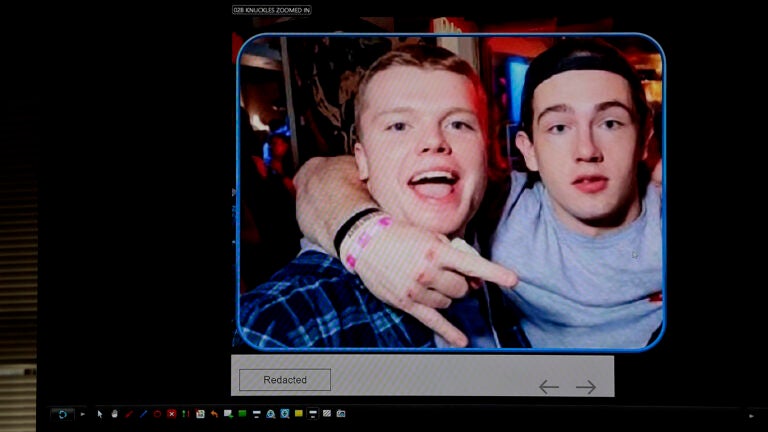Click the red X delete icon
The image size is (768, 432).
pos(172,414)
